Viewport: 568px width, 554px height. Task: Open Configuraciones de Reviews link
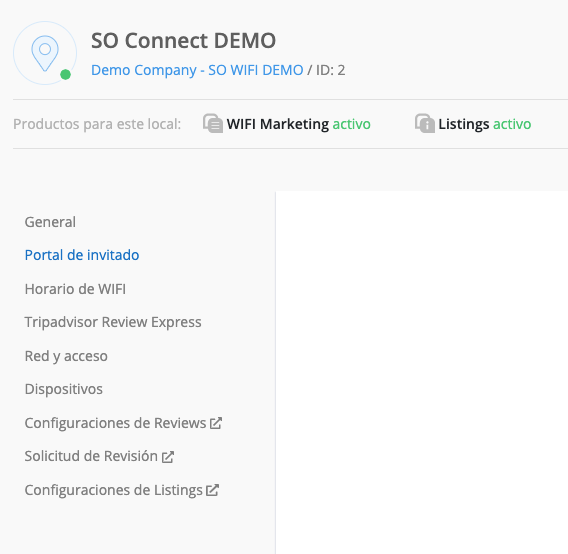coord(115,423)
